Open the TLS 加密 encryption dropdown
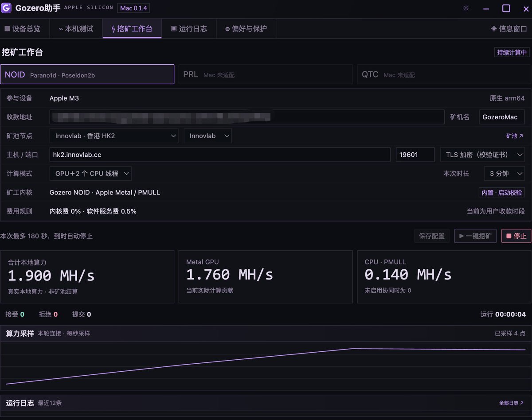 (x=482, y=155)
